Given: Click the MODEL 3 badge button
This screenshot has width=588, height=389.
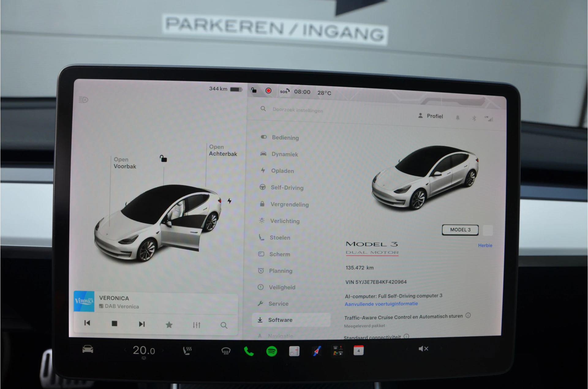Looking at the screenshot, I should coord(460,230).
